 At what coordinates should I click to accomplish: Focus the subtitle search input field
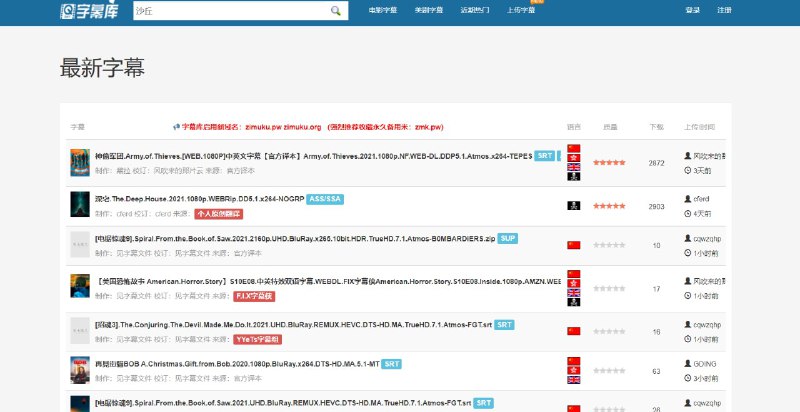[x=230, y=11]
